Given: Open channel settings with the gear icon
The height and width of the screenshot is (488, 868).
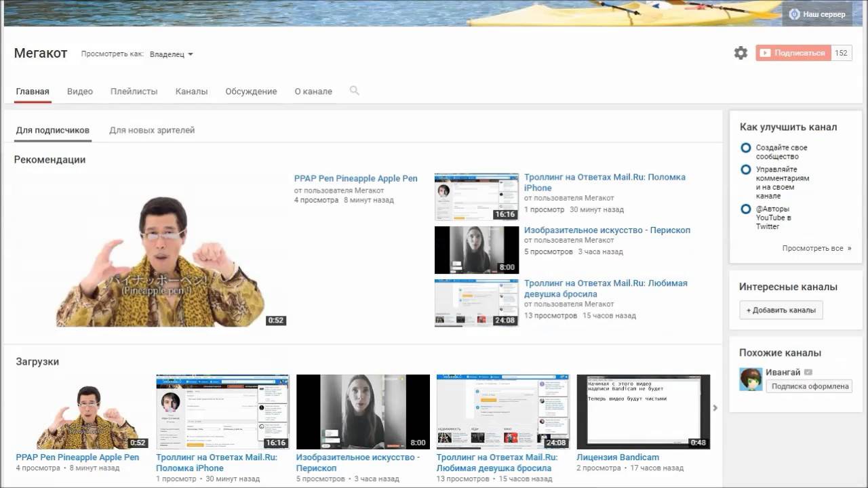Looking at the screenshot, I should pos(741,53).
